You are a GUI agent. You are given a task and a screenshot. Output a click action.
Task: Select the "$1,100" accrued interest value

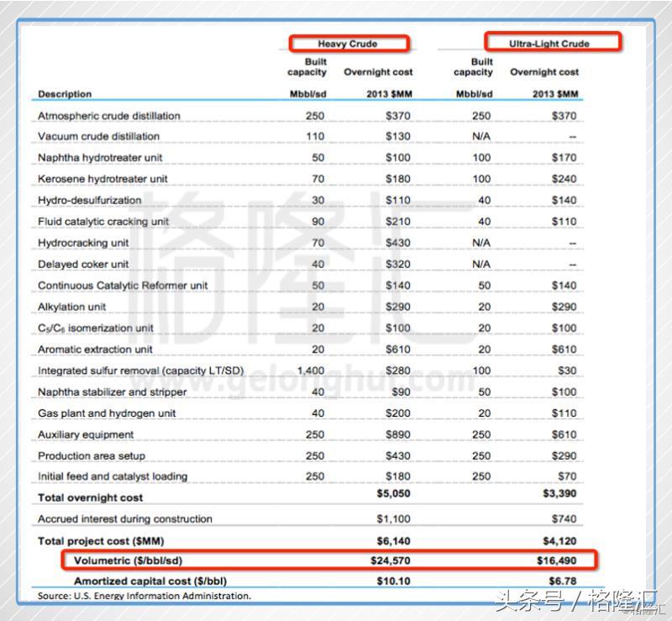tap(393, 519)
